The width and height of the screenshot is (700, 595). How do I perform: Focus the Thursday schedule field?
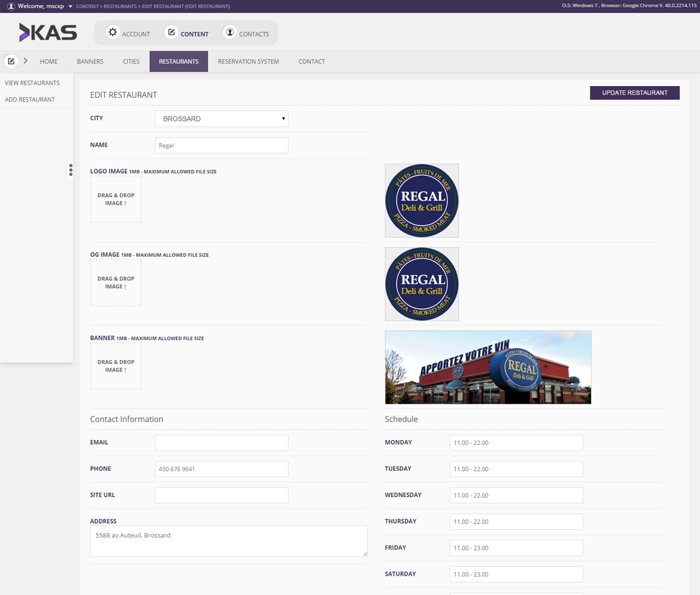516,522
